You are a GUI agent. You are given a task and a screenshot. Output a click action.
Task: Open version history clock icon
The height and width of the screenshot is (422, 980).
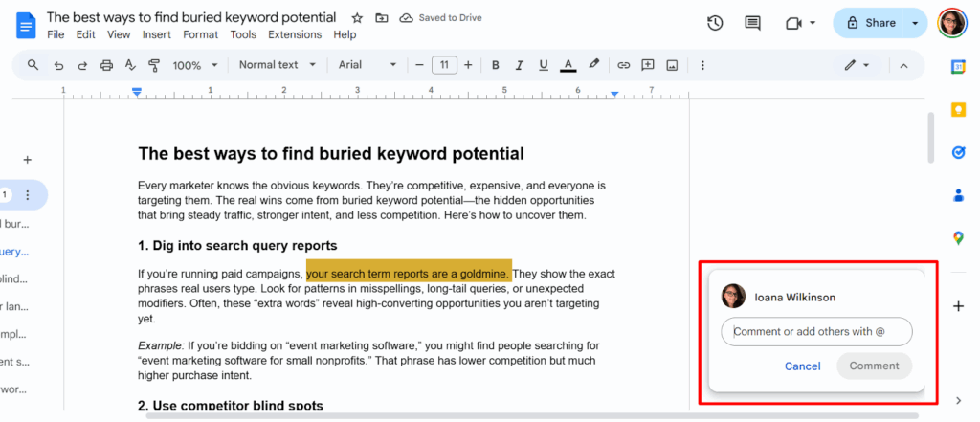(715, 23)
